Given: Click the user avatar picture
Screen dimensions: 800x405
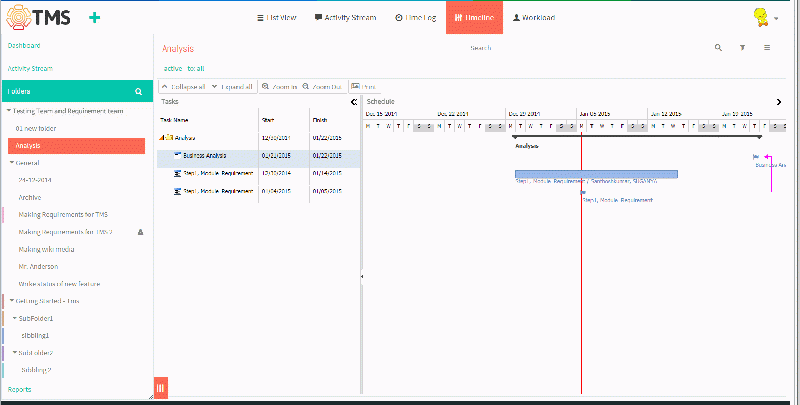Looking at the screenshot, I should pos(761,17).
